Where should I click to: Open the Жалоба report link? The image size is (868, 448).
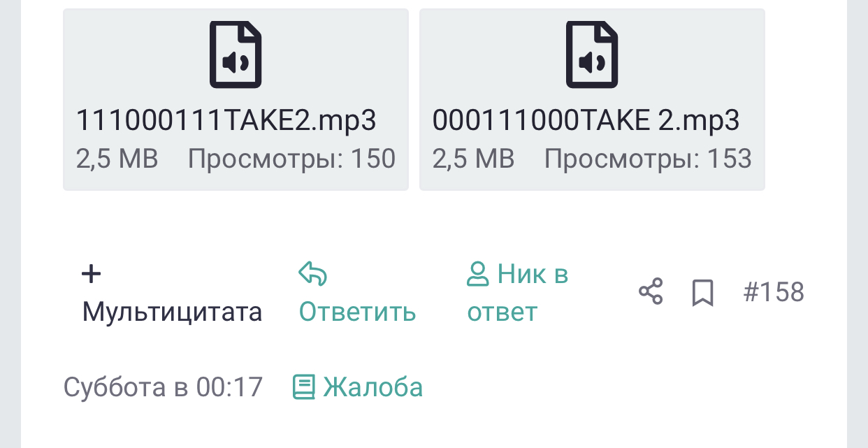point(372,387)
